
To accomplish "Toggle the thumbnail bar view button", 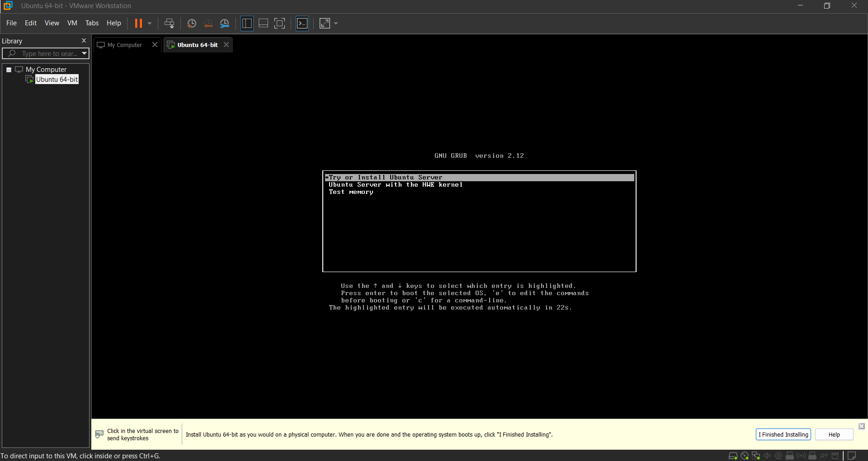I will 263,23.
